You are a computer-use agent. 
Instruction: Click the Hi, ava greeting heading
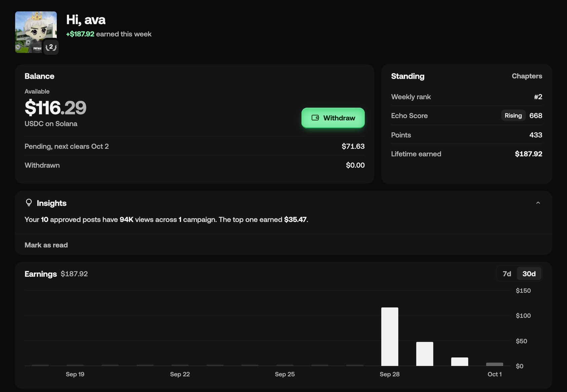[x=86, y=20]
